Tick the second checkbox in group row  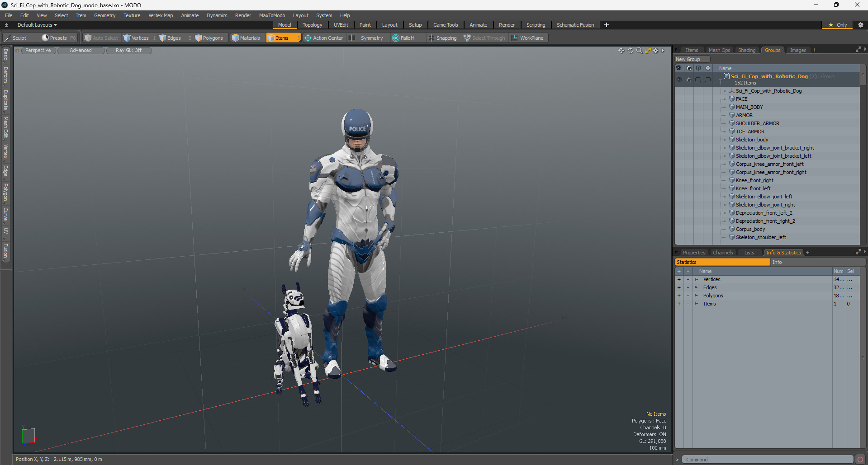pyautogui.click(x=707, y=80)
